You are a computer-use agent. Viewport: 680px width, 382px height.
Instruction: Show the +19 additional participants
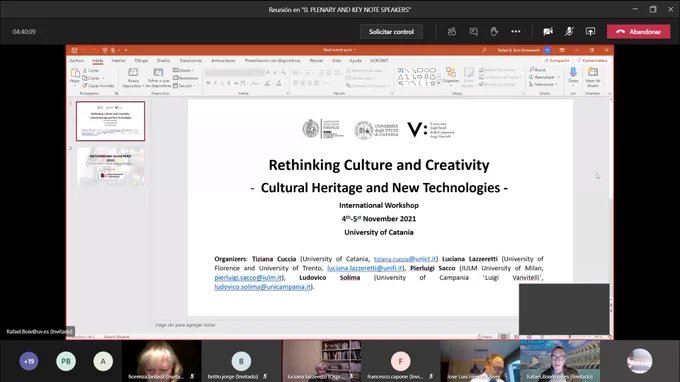[x=29, y=361]
